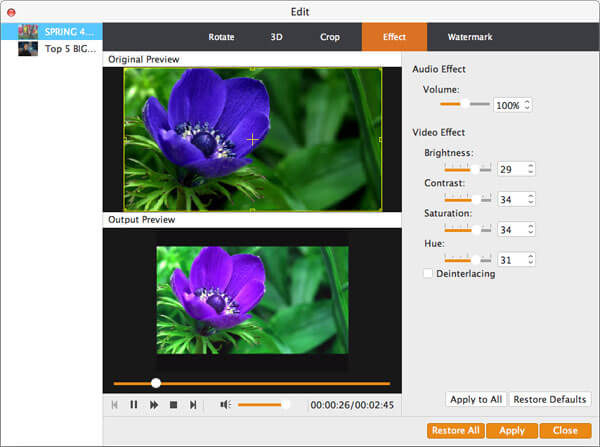Adjust the Brightness value stepper arrows
This screenshot has height=447, width=600.
coord(530,169)
